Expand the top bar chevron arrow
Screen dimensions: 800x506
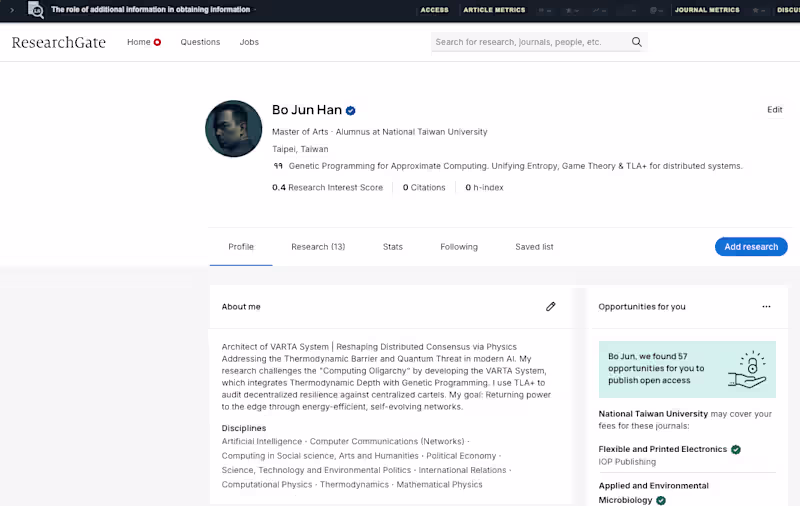click(x=12, y=10)
